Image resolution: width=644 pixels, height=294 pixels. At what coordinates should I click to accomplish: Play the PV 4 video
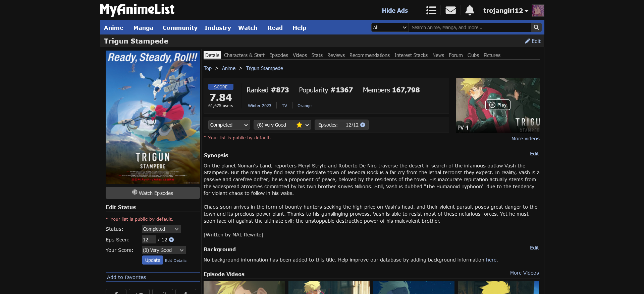[x=498, y=105]
